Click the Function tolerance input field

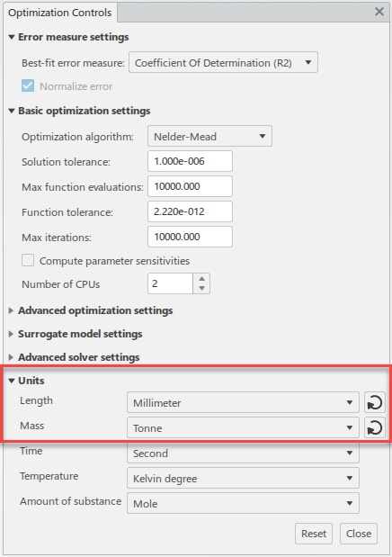(x=190, y=211)
